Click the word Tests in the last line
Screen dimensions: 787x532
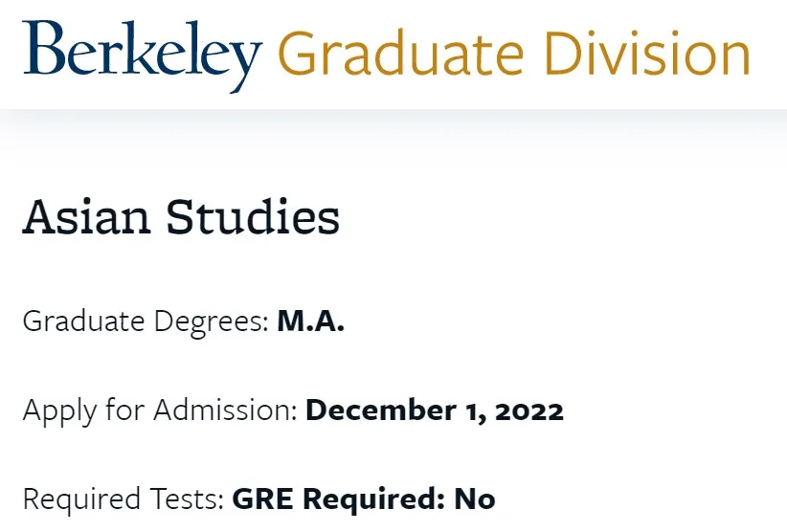point(191,499)
